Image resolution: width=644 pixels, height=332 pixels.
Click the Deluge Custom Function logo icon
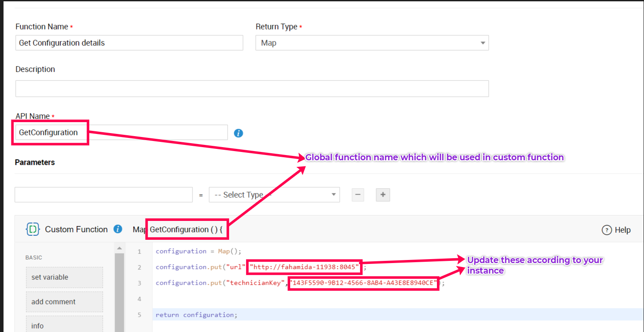click(33, 229)
